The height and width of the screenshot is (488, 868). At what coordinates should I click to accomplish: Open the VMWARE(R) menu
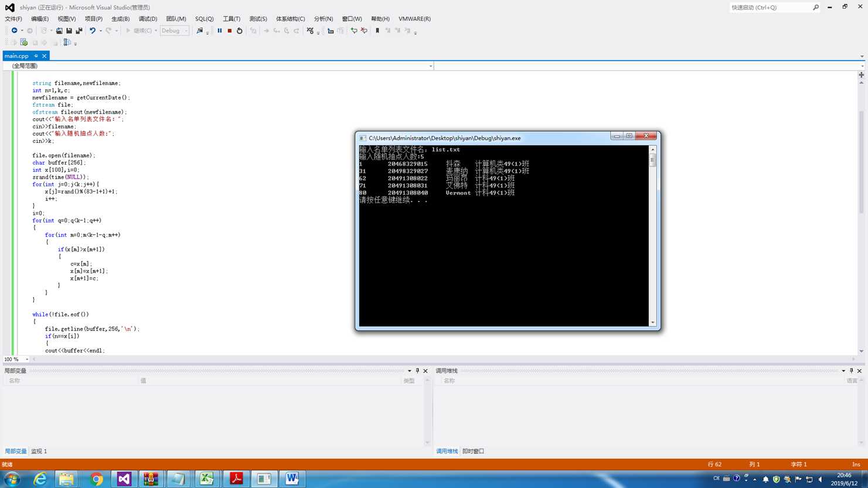(x=414, y=19)
